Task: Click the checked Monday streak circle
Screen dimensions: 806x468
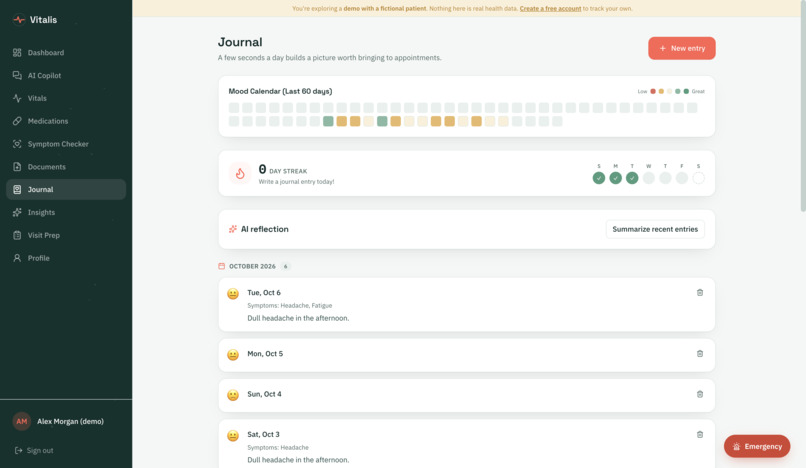Action: click(615, 178)
